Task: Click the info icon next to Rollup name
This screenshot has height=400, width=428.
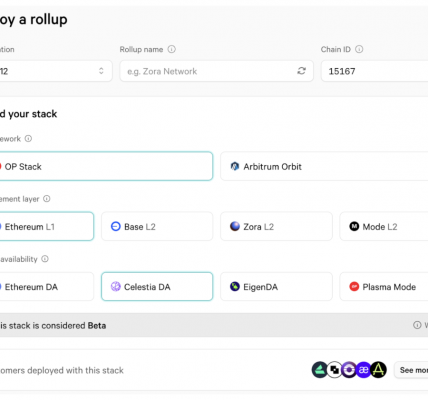Action: tap(171, 49)
